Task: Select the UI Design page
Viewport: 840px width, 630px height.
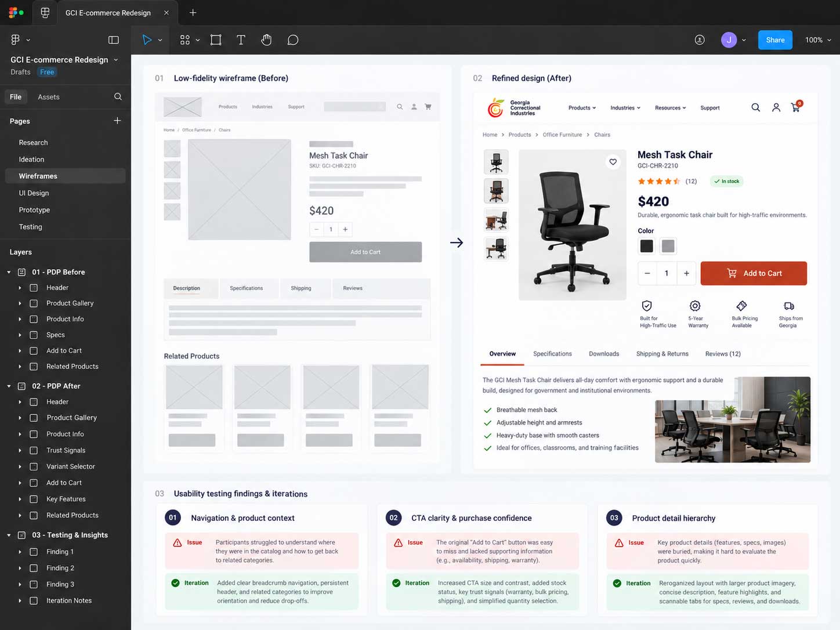Action: 34,193
